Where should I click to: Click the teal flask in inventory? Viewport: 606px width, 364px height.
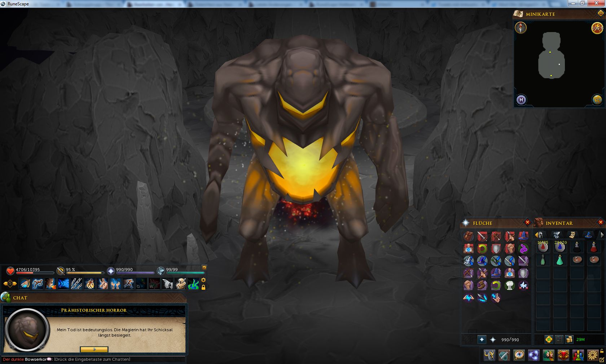[559, 260]
